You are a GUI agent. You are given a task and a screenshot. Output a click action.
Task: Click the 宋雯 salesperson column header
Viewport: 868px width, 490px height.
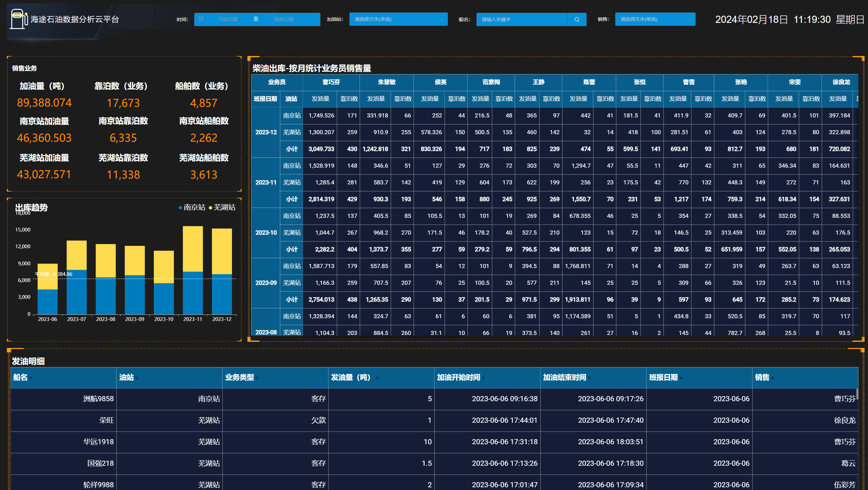(x=795, y=82)
